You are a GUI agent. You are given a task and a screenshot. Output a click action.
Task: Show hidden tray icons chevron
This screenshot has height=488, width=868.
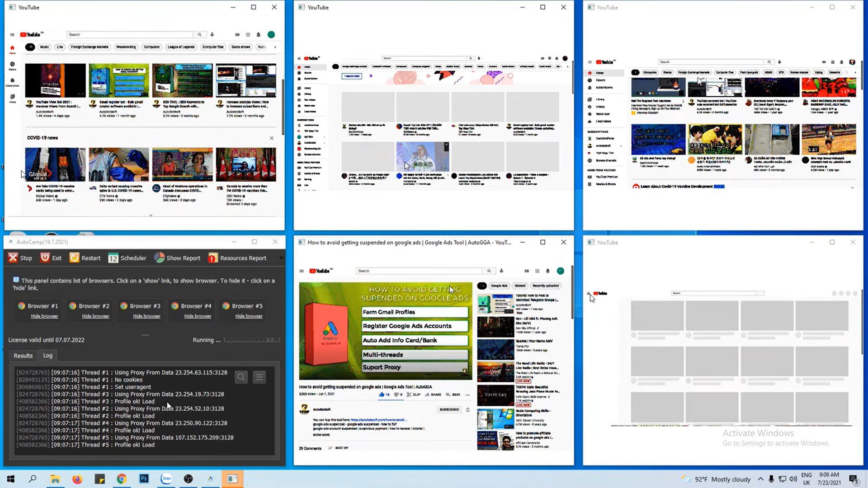point(760,479)
